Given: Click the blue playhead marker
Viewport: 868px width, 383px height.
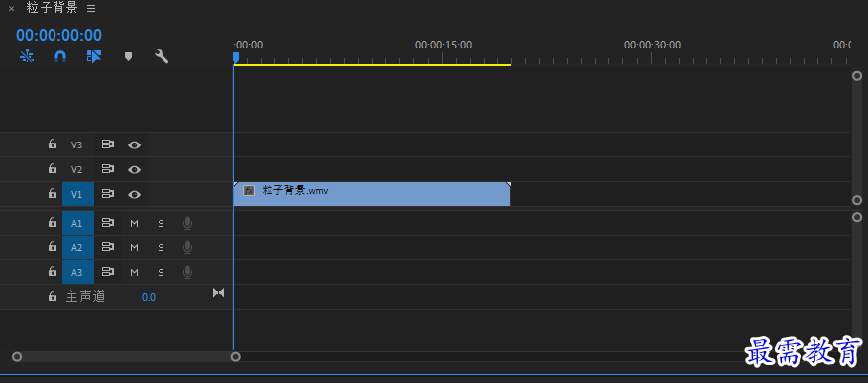Looking at the screenshot, I should pos(236,57).
